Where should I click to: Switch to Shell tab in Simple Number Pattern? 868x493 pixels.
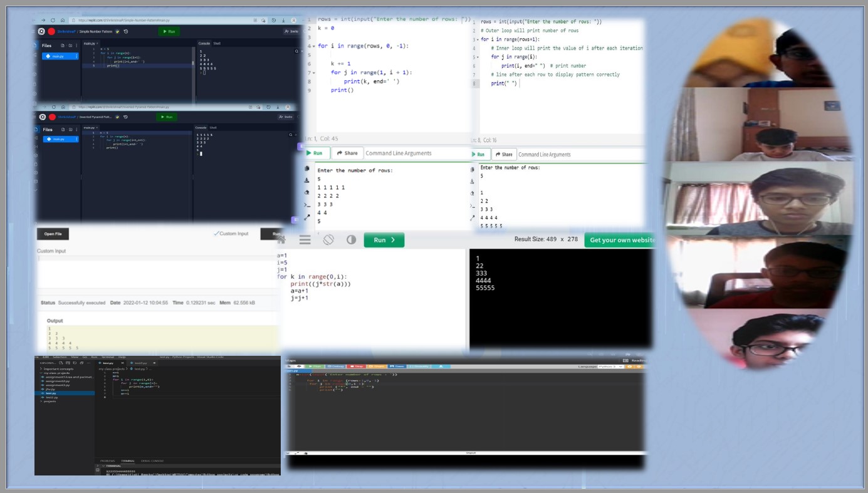[x=217, y=43]
